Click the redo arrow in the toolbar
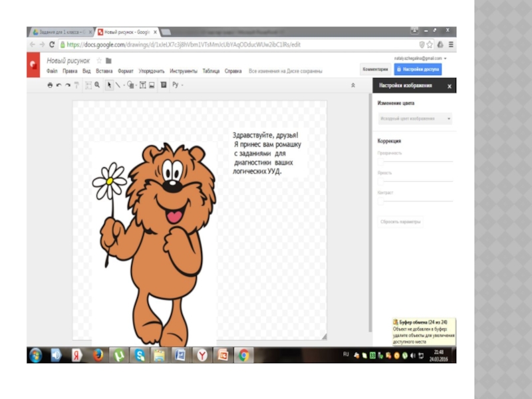The image size is (532, 399). pos(67,85)
